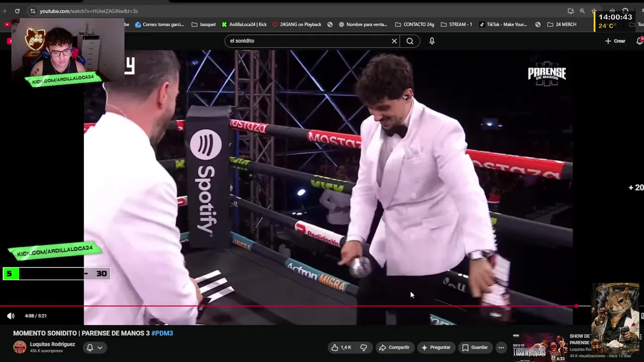The height and width of the screenshot is (362, 644).
Task: Open the 'CONTACTO 24g' bookmarks folder
Action: [415, 24]
